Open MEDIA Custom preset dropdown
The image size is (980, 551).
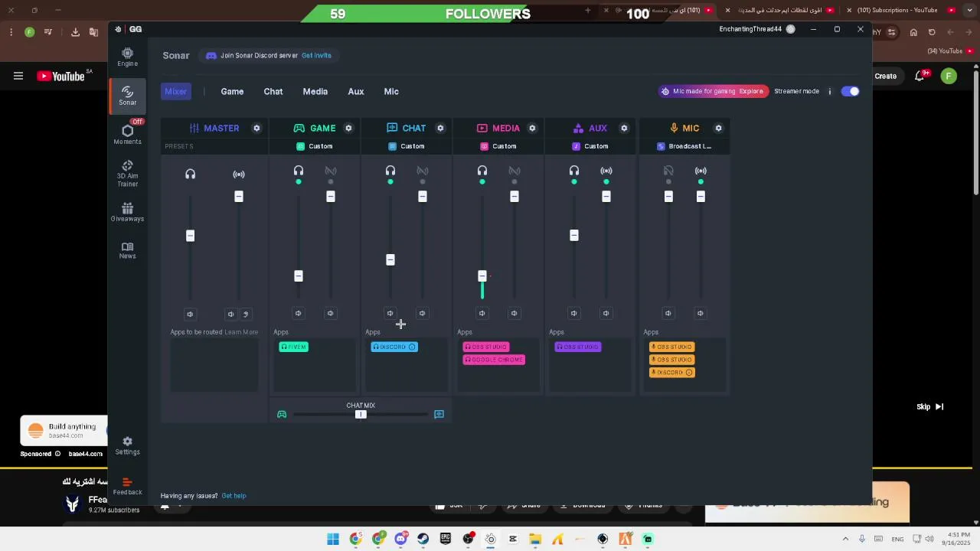(x=498, y=146)
